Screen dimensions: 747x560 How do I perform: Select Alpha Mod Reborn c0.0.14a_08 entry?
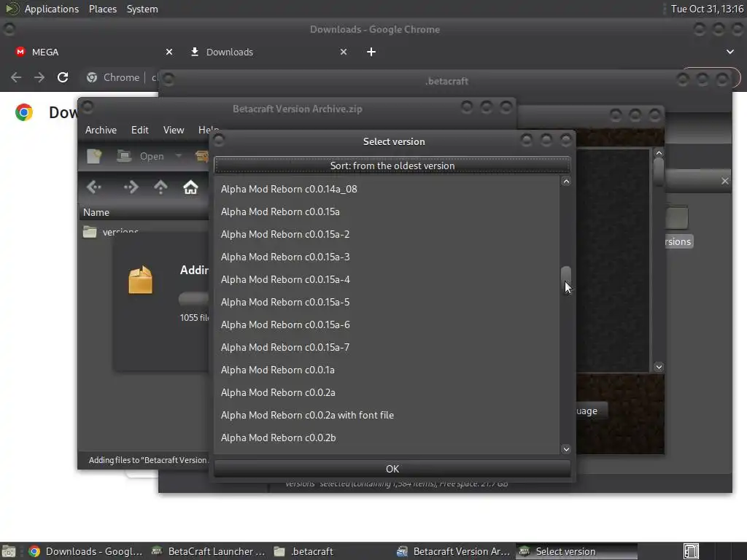tap(387, 189)
